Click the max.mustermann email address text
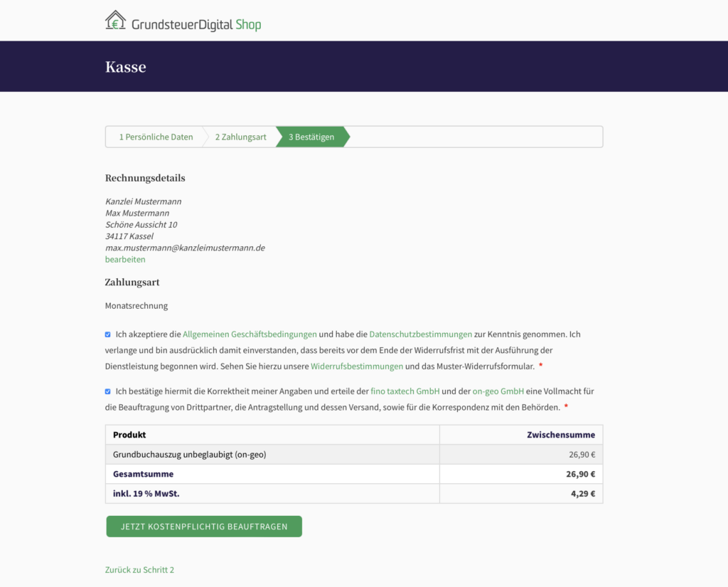The image size is (728, 587). point(185,248)
